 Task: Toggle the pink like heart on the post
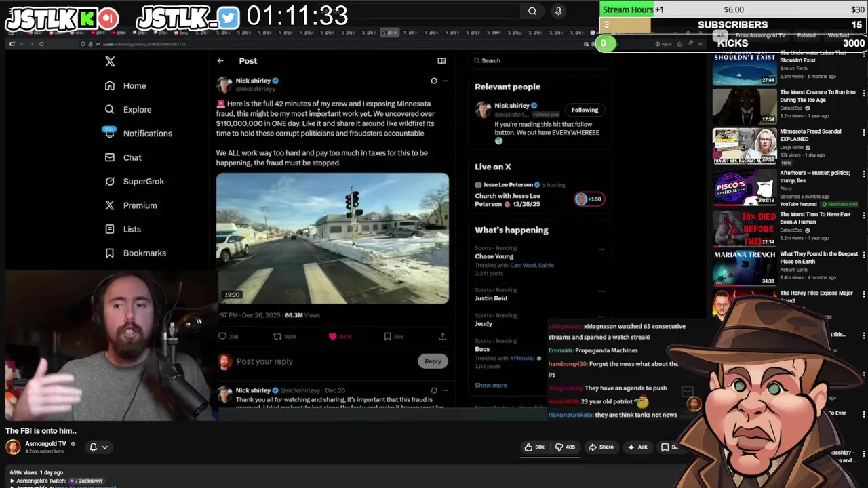[332, 336]
